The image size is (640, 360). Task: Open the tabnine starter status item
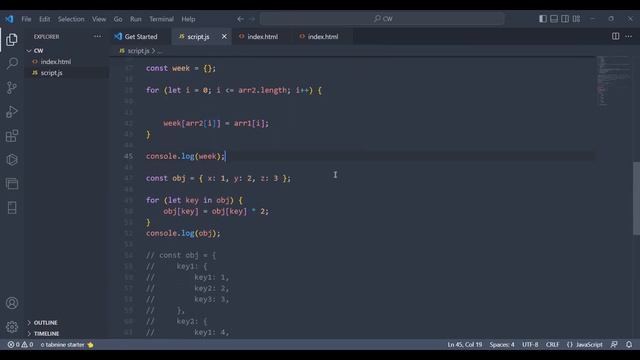point(67,344)
